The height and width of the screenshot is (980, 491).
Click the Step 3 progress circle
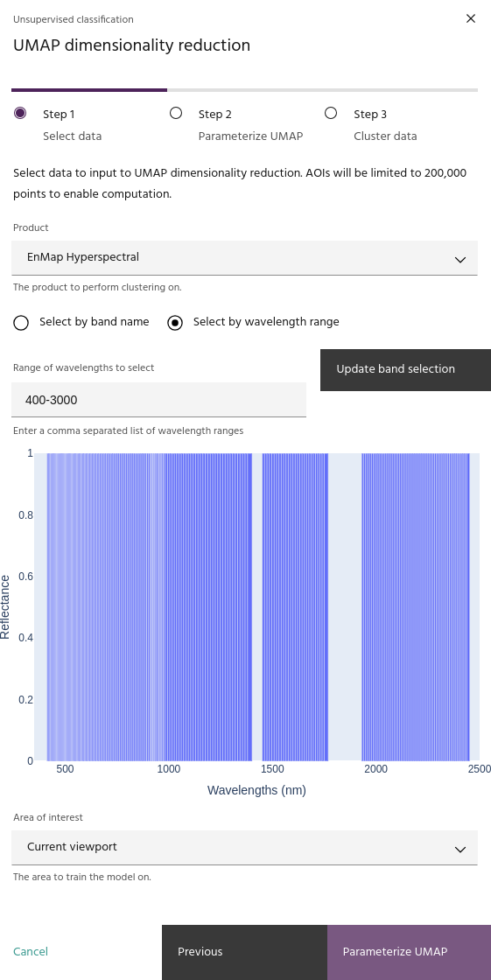tap(331, 113)
